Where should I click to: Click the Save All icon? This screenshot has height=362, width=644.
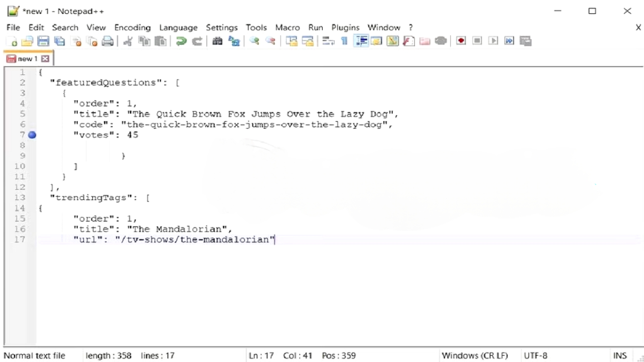pos(60,41)
